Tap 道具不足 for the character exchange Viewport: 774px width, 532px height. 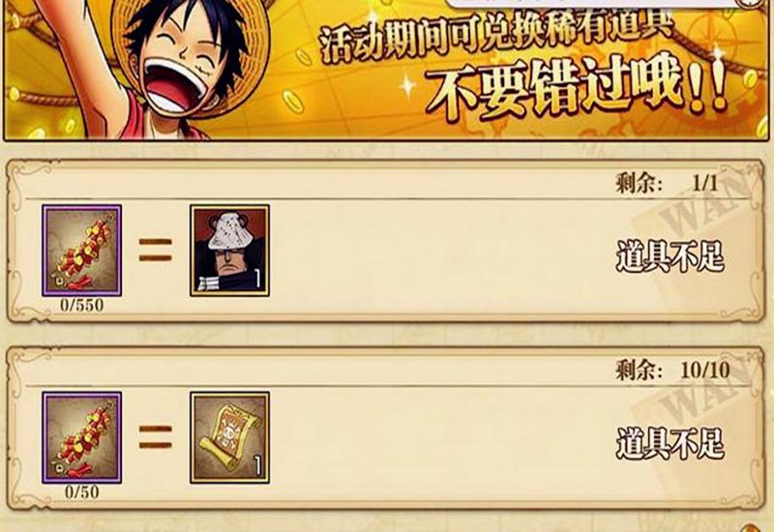[x=670, y=256]
